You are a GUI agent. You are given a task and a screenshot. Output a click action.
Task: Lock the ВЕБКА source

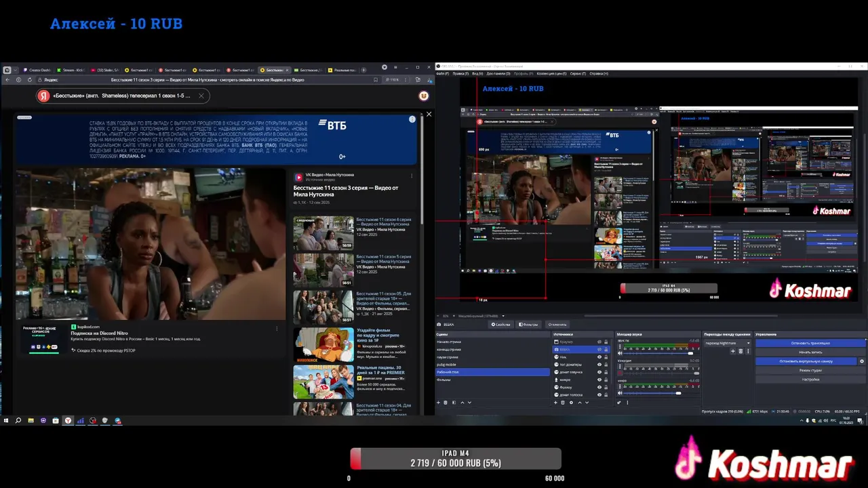point(606,349)
